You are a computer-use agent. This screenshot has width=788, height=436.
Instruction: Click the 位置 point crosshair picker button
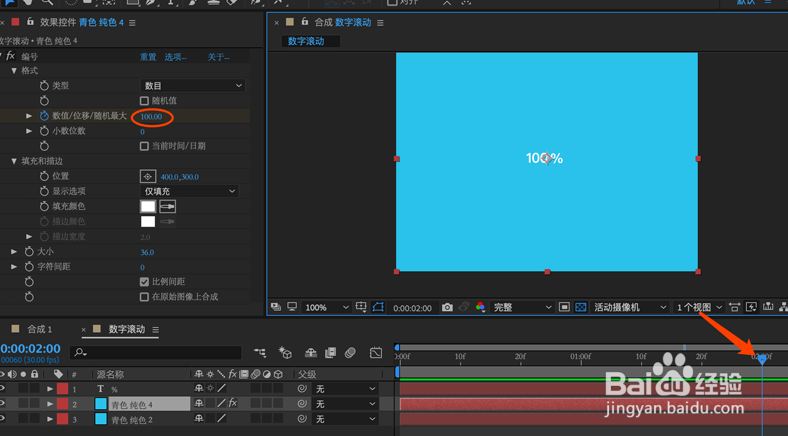click(x=148, y=176)
